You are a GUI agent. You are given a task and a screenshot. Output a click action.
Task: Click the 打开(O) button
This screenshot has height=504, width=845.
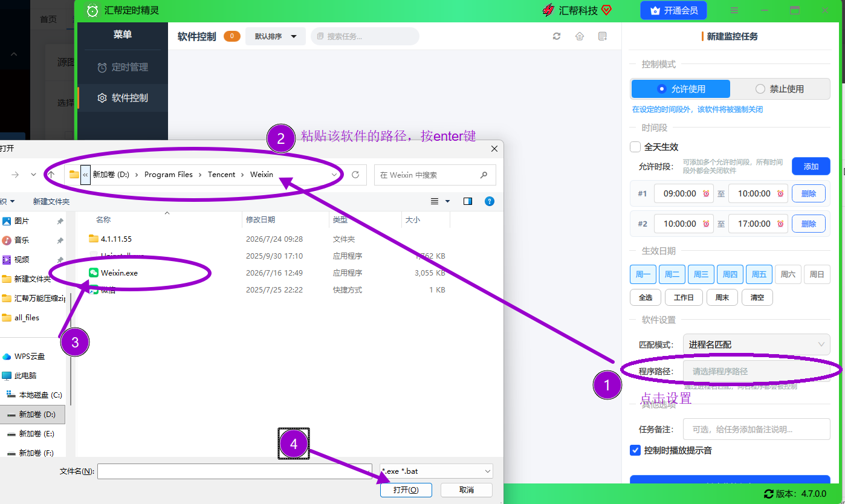[406, 489]
